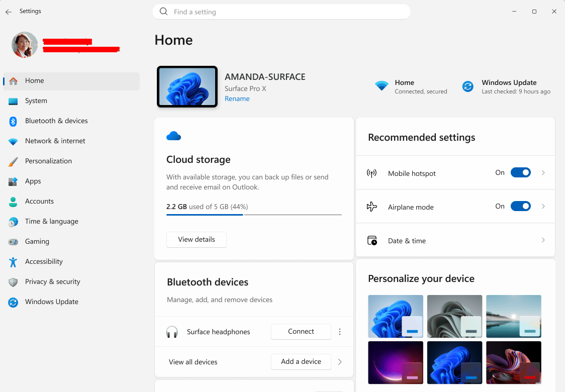The image size is (565, 392).
Task: Choose the purple glow theme
Action: pos(396,362)
